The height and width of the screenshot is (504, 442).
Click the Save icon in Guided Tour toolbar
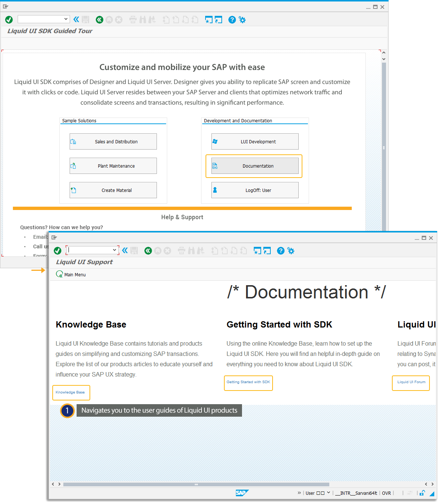tap(86, 20)
